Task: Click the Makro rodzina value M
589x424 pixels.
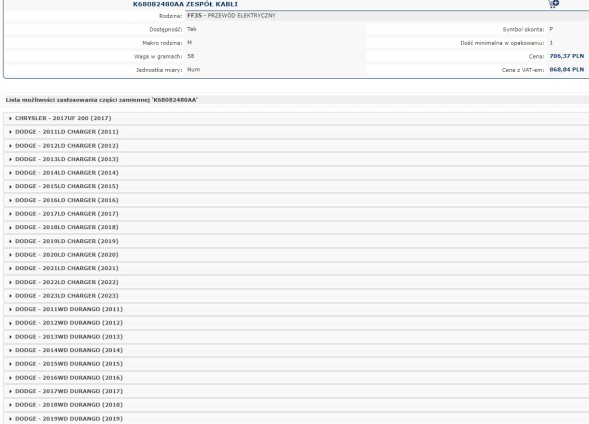Action: pyautogui.click(x=189, y=42)
